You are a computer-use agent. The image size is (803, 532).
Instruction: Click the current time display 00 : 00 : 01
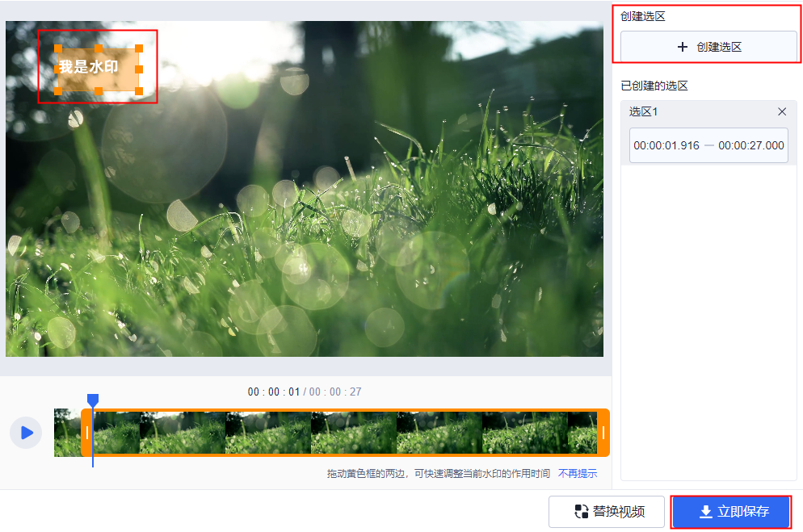click(274, 392)
